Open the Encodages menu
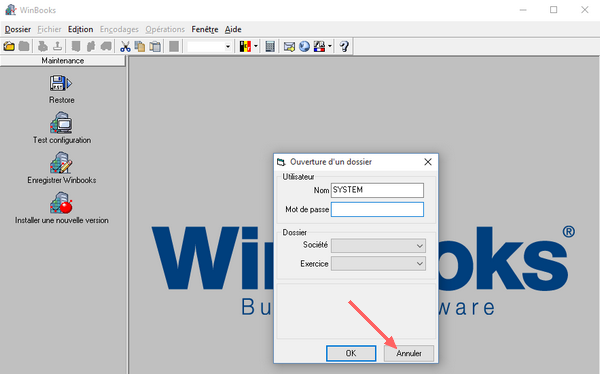The height and width of the screenshot is (374, 600). pyautogui.click(x=119, y=29)
